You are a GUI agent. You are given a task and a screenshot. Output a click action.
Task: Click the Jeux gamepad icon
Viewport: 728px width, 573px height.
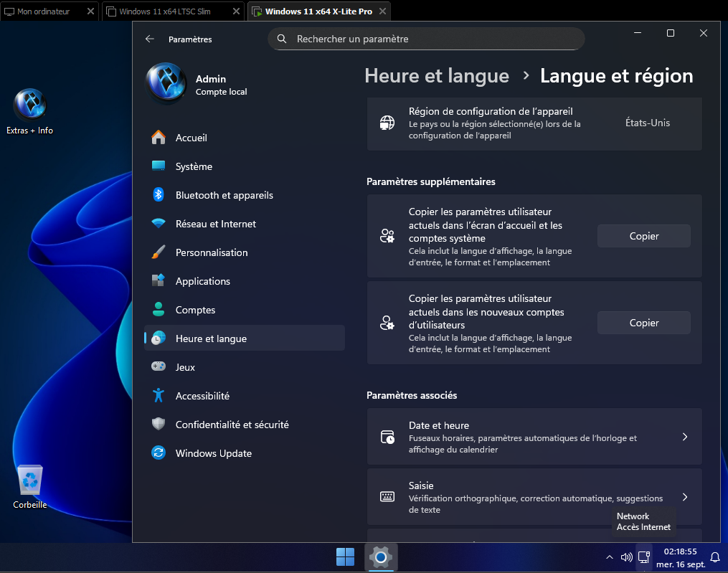point(159,366)
